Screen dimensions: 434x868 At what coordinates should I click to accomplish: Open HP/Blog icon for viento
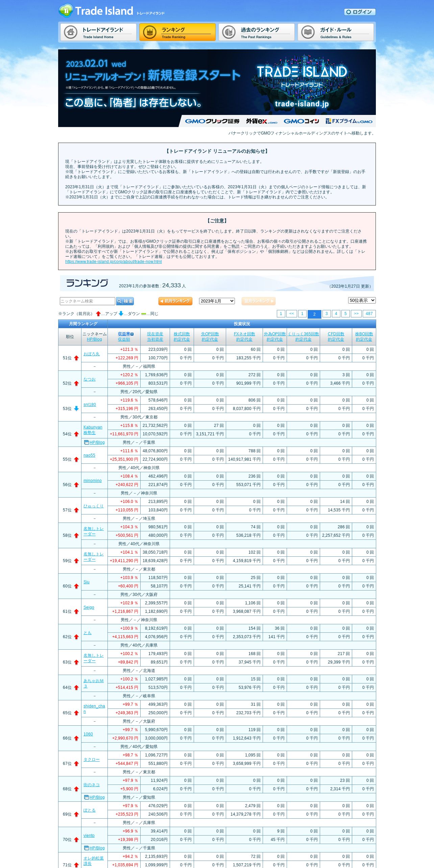point(87,848)
